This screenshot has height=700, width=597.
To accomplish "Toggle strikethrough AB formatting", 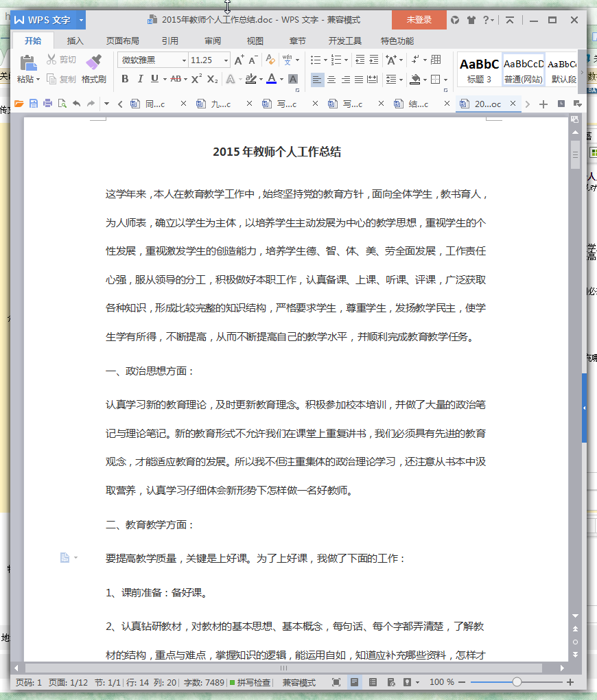I will pyautogui.click(x=176, y=79).
